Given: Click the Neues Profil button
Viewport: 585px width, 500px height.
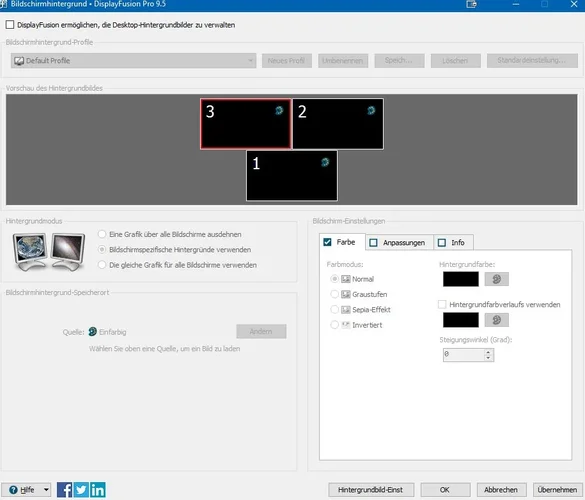Looking at the screenshot, I should point(287,61).
